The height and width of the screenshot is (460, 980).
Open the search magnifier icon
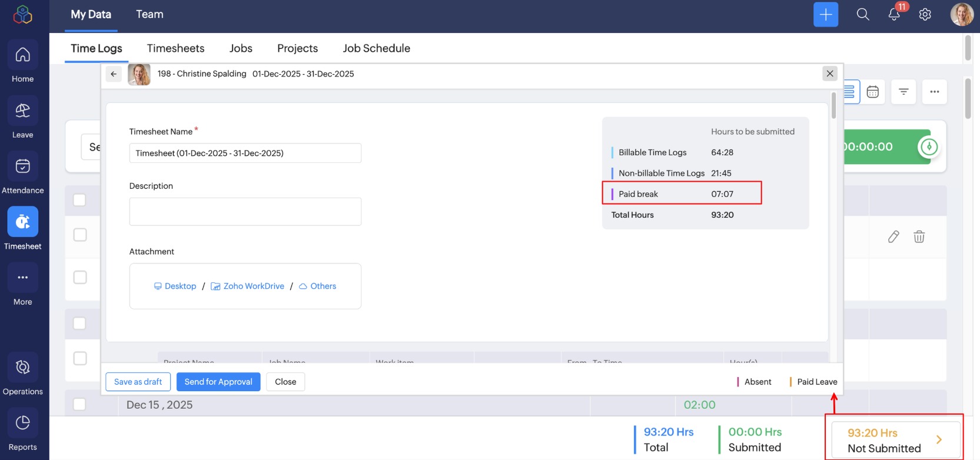(x=863, y=15)
